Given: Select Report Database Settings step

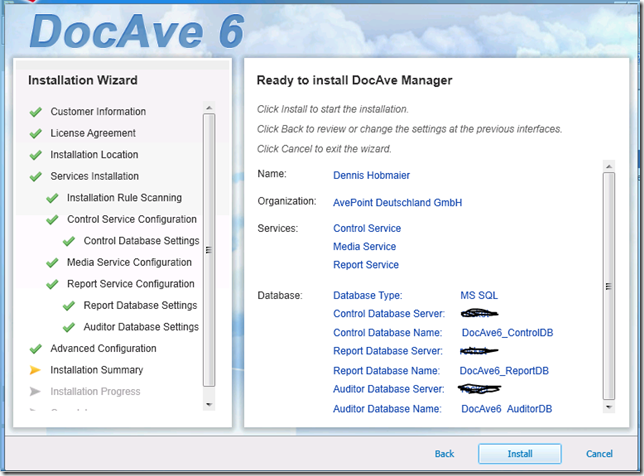Looking at the screenshot, I should 140,306.
